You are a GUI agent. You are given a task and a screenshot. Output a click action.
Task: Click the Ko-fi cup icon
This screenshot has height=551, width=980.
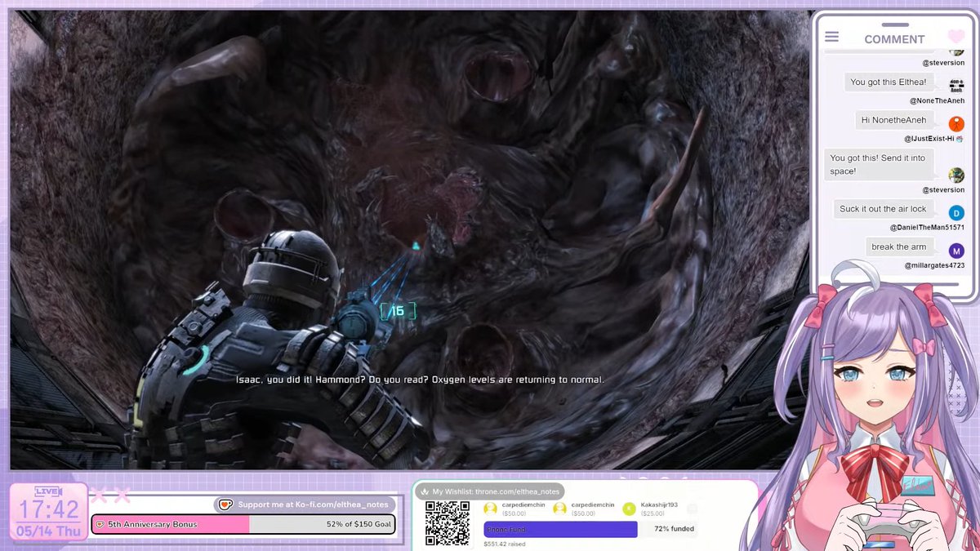[225, 504]
